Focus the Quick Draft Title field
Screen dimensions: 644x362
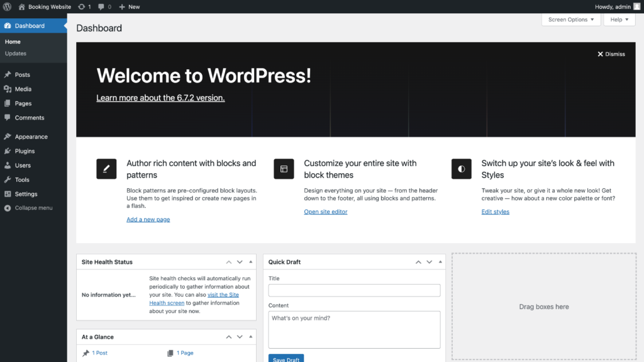click(x=354, y=290)
